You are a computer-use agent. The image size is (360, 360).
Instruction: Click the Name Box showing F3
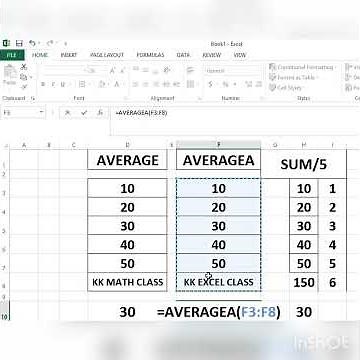click(x=21, y=113)
